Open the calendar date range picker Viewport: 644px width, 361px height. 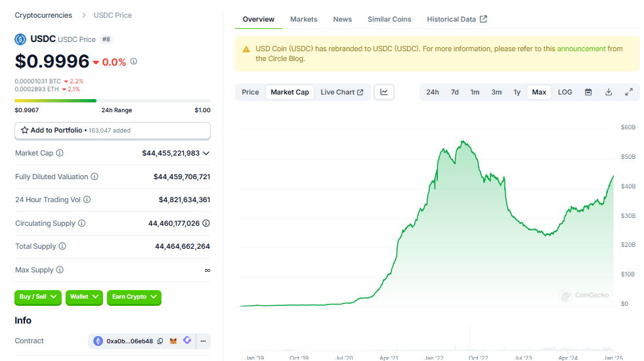(x=588, y=92)
